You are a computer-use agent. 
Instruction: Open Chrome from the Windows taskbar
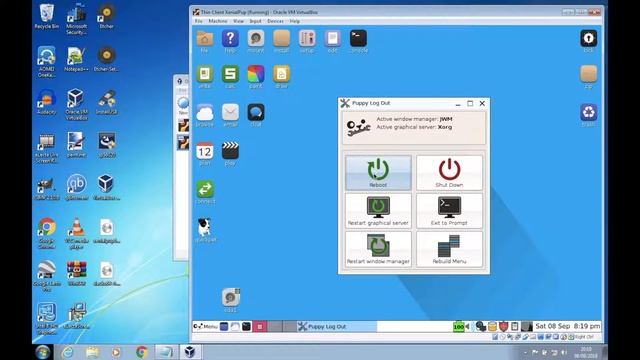(x=142, y=352)
